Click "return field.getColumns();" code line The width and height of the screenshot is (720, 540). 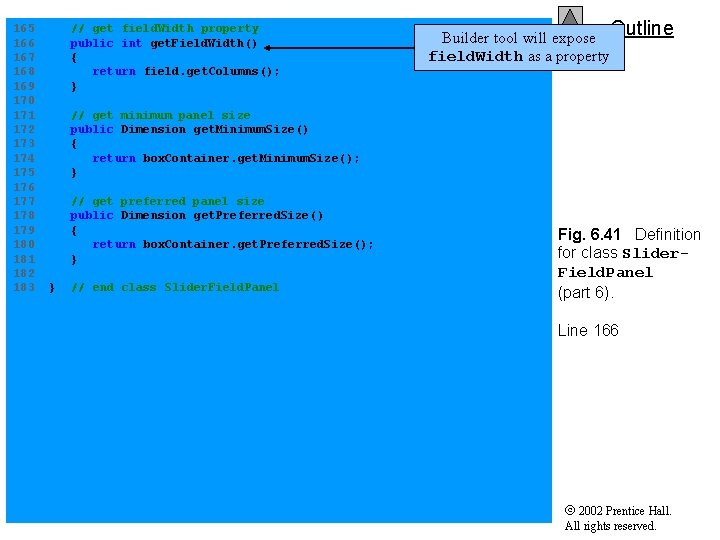186,72
